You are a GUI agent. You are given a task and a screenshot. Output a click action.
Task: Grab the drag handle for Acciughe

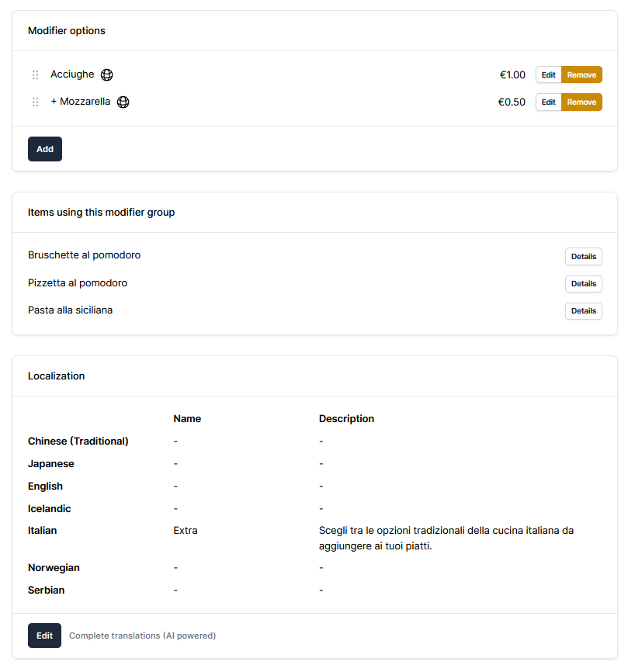pyautogui.click(x=36, y=75)
